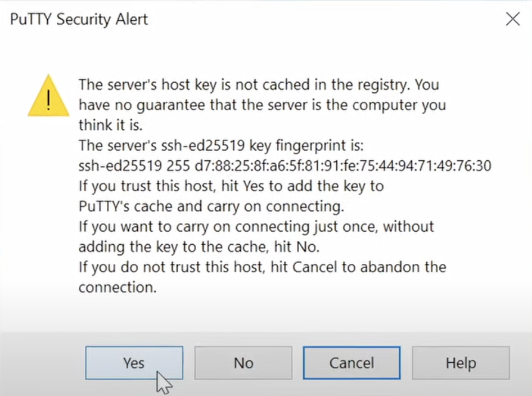Hit Cancel to abandon the connection
The height and width of the screenshot is (396, 532).
click(x=352, y=363)
